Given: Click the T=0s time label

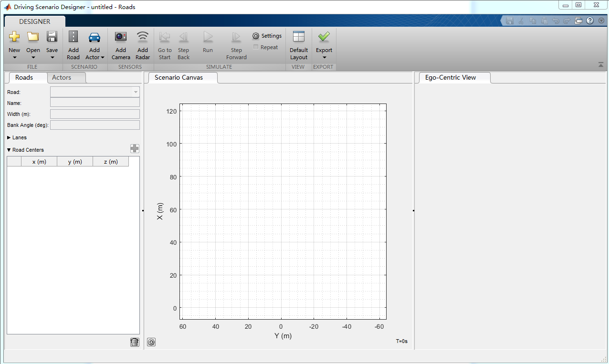Looking at the screenshot, I should [x=402, y=342].
